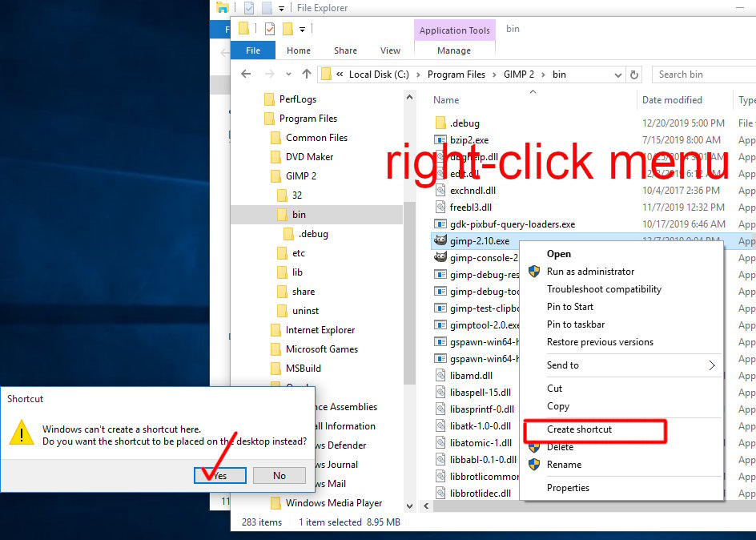This screenshot has height=540, width=756.
Task: Select the .debug folder icon in the file list
Action: pyautogui.click(x=440, y=123)
